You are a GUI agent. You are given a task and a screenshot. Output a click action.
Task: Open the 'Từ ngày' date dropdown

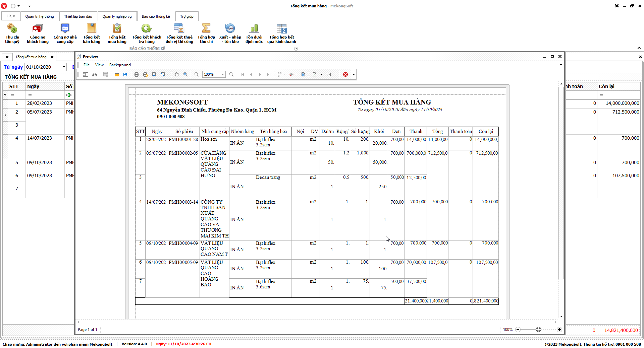[x=64, y=67]
